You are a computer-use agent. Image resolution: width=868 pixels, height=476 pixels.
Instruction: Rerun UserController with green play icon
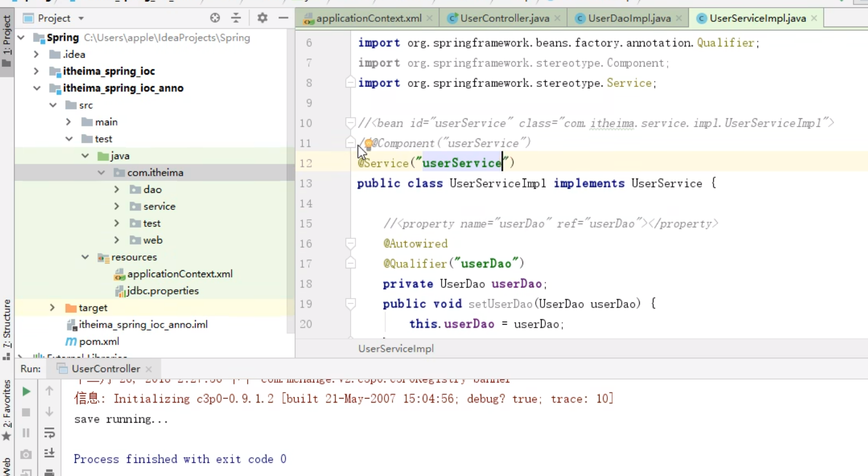[26, 391]
